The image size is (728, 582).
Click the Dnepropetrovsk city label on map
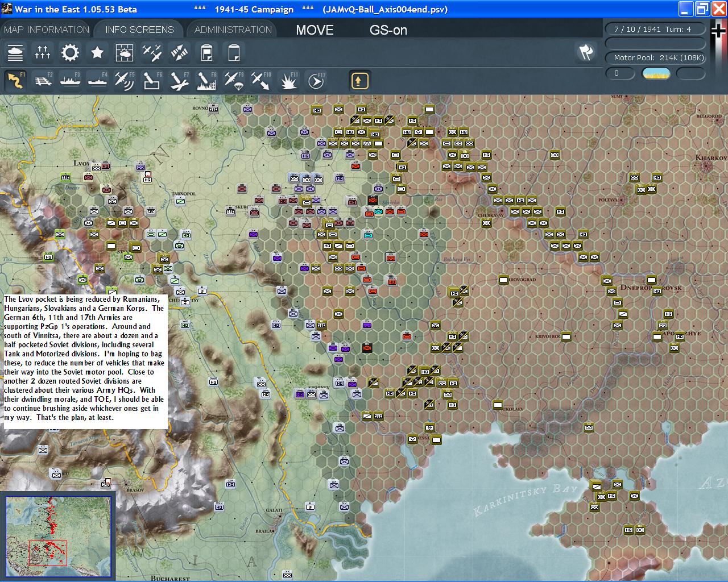[x=651, y=288]
